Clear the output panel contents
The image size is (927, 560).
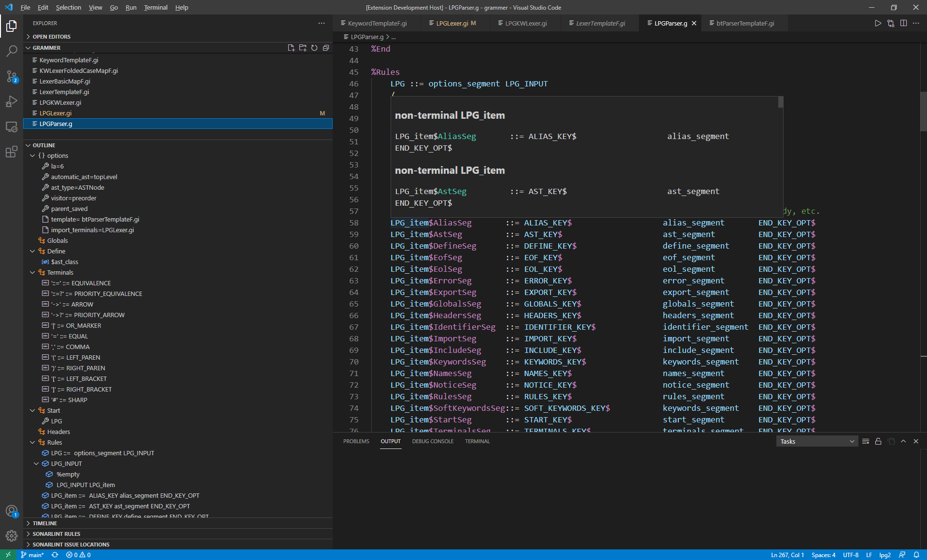866,441
